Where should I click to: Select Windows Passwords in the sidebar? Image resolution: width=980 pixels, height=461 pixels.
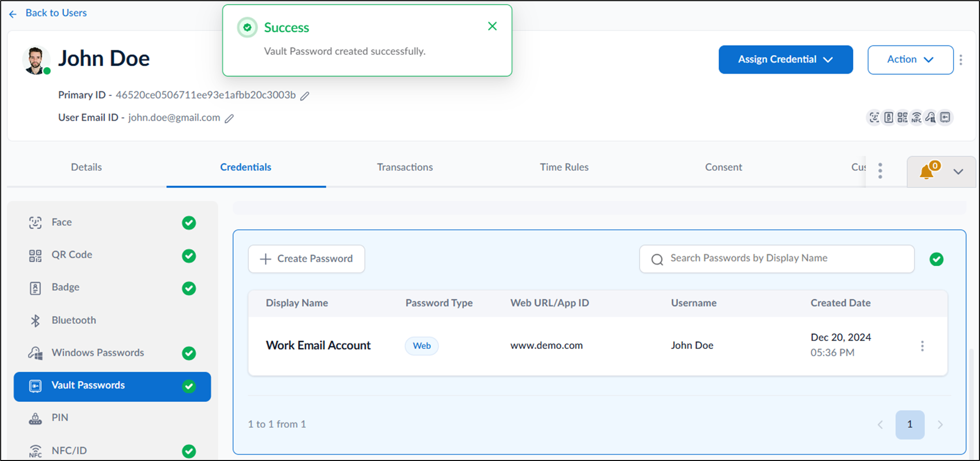tap(112, 353)
